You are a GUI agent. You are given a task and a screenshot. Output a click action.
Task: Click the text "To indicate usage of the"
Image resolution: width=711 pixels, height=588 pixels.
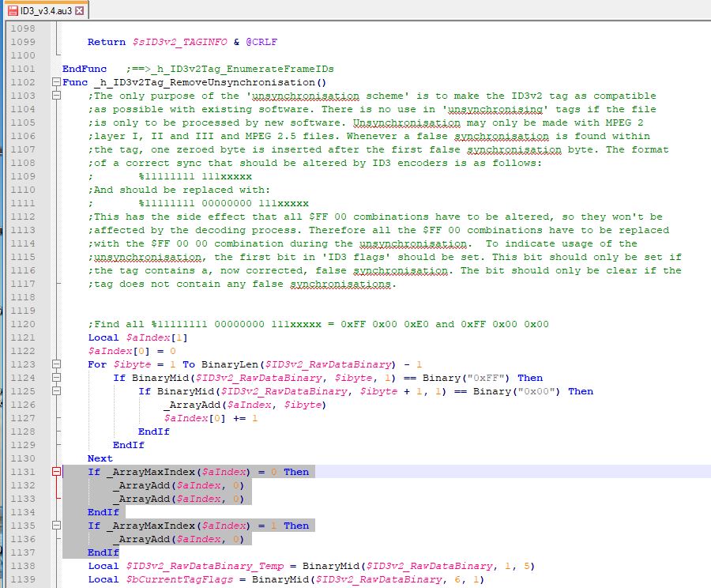pyautogui.click(x=562, y=243)
